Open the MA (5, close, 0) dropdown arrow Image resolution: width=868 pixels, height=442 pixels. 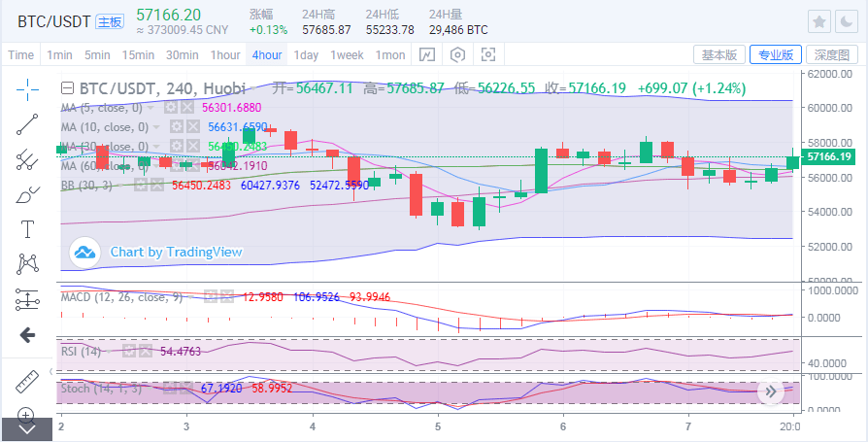pyautogui.click(x=151, y=108)
